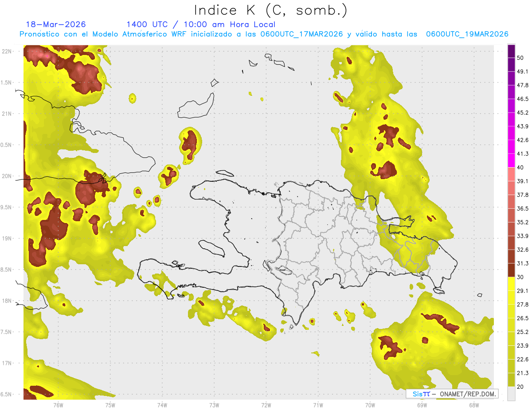This screenshot has width=532, height=411.
Task: Click the "71W" longitude label
Action: (x=318, y=405)
